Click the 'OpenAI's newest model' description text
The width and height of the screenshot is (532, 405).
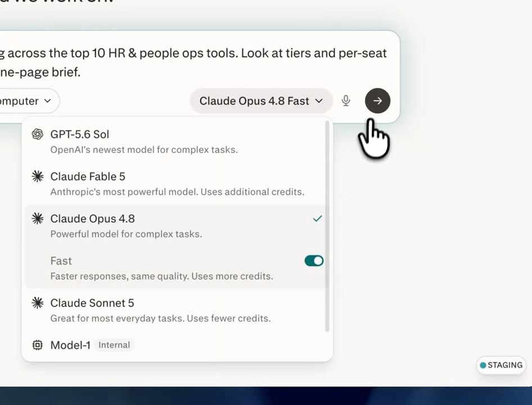[x=144, y=150]
